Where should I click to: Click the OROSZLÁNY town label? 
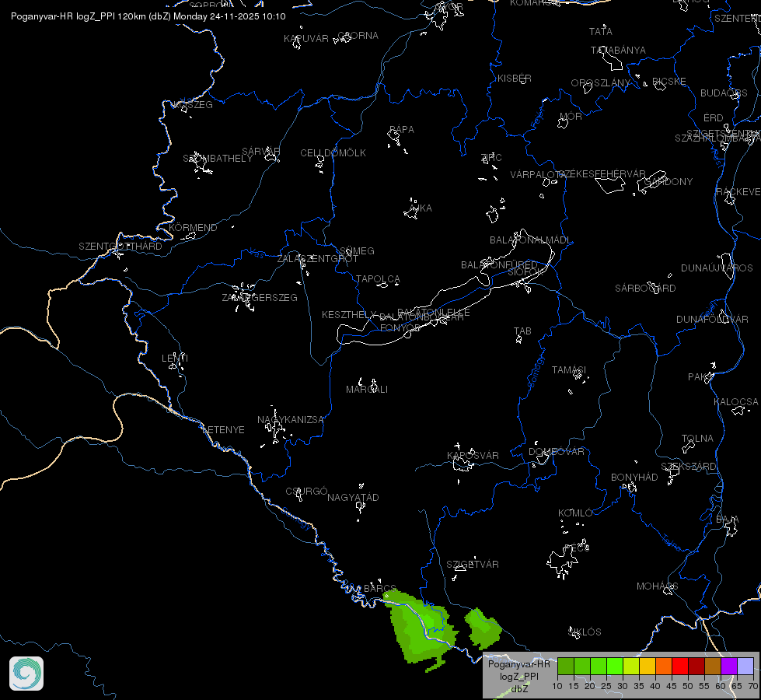point(600,83)
